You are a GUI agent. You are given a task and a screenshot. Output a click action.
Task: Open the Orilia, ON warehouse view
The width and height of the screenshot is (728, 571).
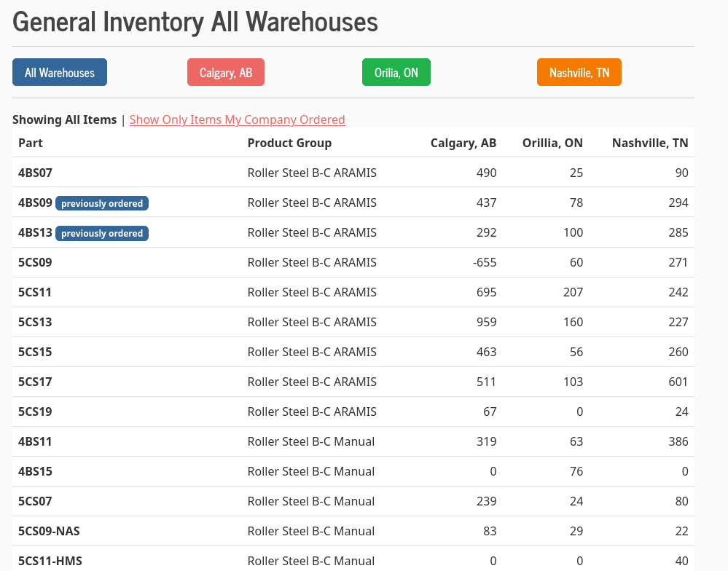[x=396, y=72]
